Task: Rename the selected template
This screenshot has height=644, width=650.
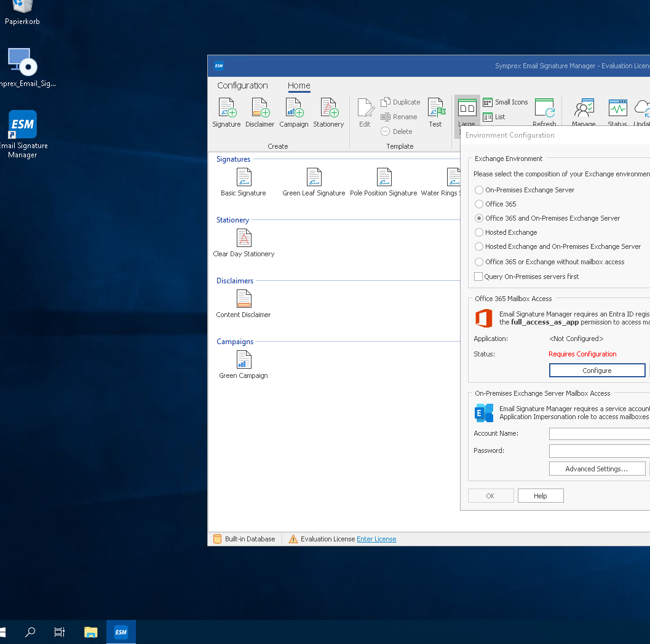Action: pyautogui.click(x=398, y=117)
